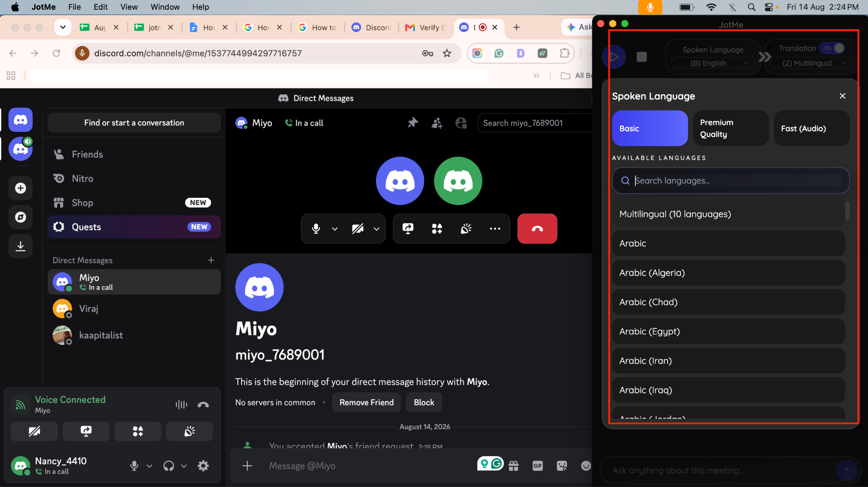Toggle the Translation ON switch in JotMe
The height and width of the screenshot is (487, 868).
pyautogui.click(x=832, y=48)
